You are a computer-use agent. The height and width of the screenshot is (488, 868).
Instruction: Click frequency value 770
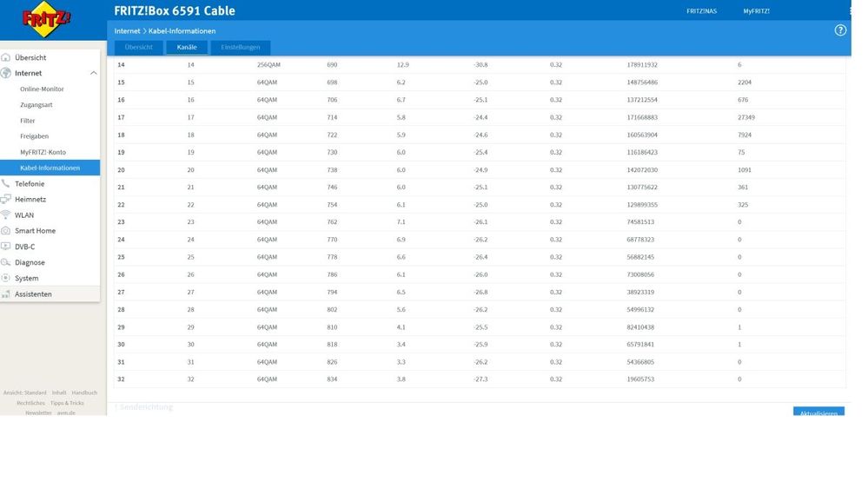tap(332, 241)
